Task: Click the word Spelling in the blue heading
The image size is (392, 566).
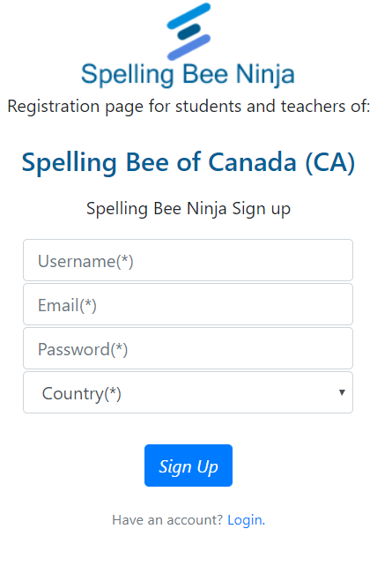Action: pyautogui.click(x=70, y=163)
